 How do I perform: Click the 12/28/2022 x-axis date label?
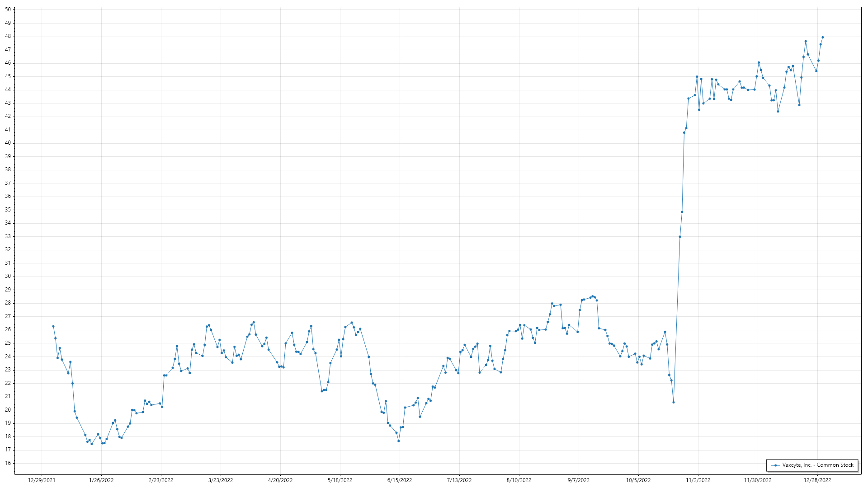pos(817,480)
